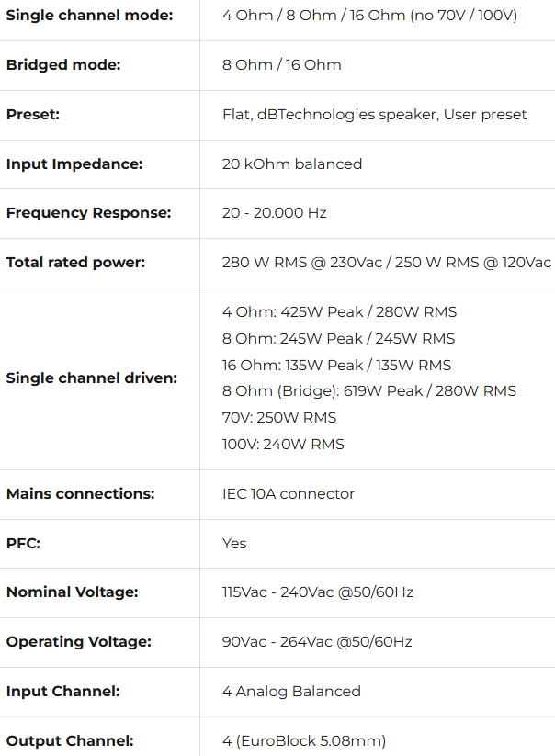Click the "280 W RMS @ 230Vac" value text

click(299, 263)
